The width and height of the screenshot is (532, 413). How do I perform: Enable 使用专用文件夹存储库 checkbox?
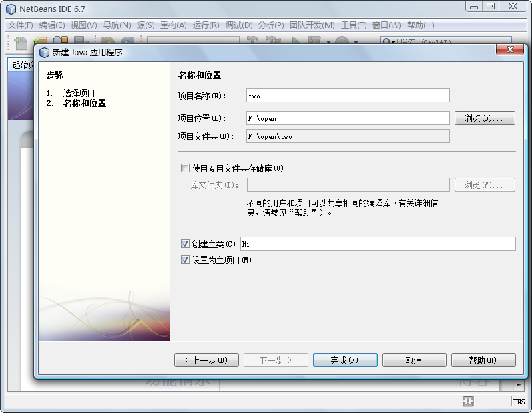[x=185, y=168]
